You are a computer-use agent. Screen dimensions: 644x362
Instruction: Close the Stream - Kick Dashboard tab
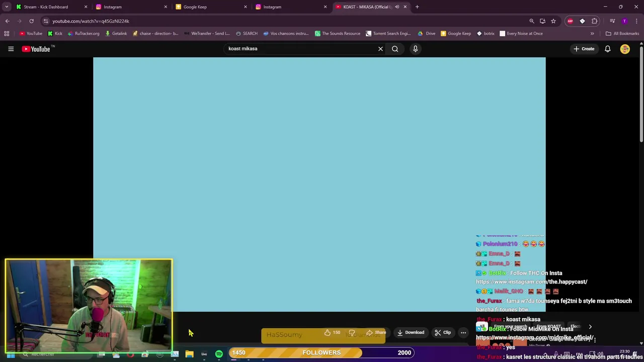[86, 7]
